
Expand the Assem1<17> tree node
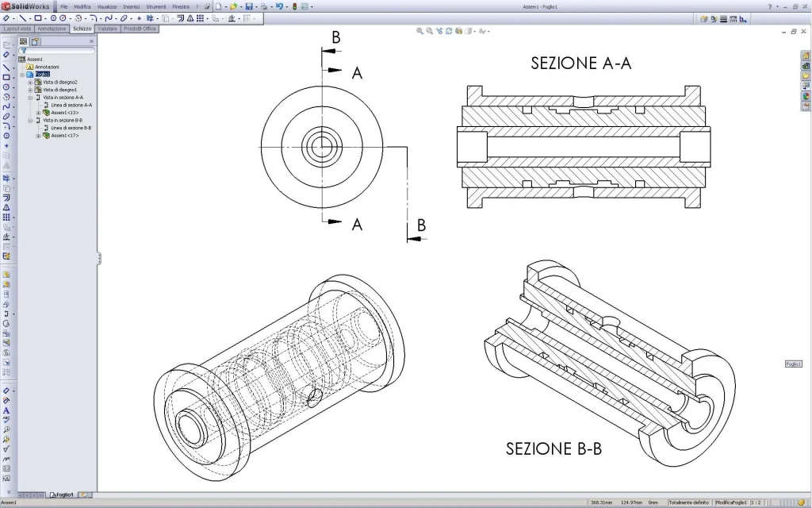[38, 136]
